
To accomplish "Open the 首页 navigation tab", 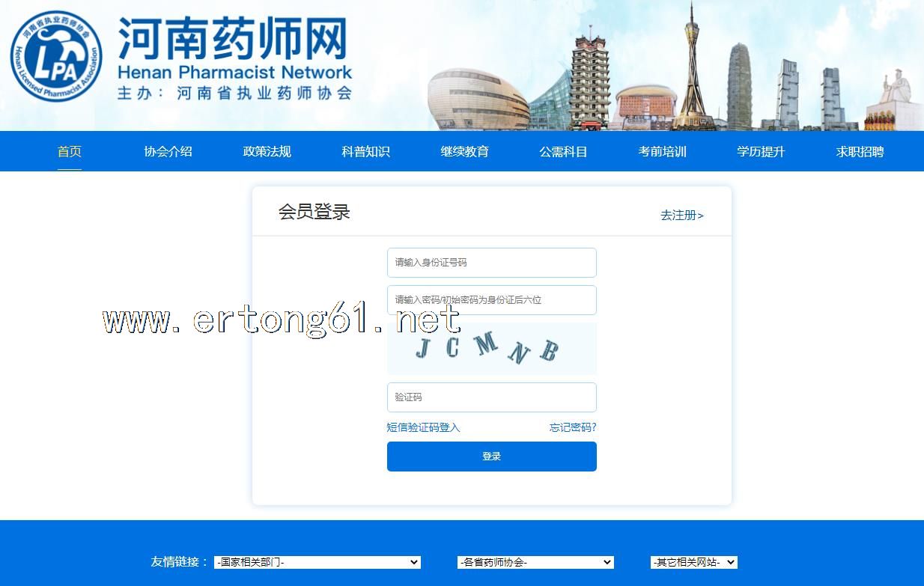I will 70,152.
